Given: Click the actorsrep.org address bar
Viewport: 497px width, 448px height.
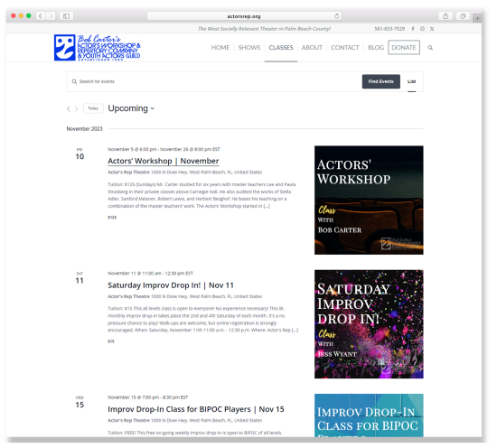Looking at the screenshot, I should tap(244, 16).
